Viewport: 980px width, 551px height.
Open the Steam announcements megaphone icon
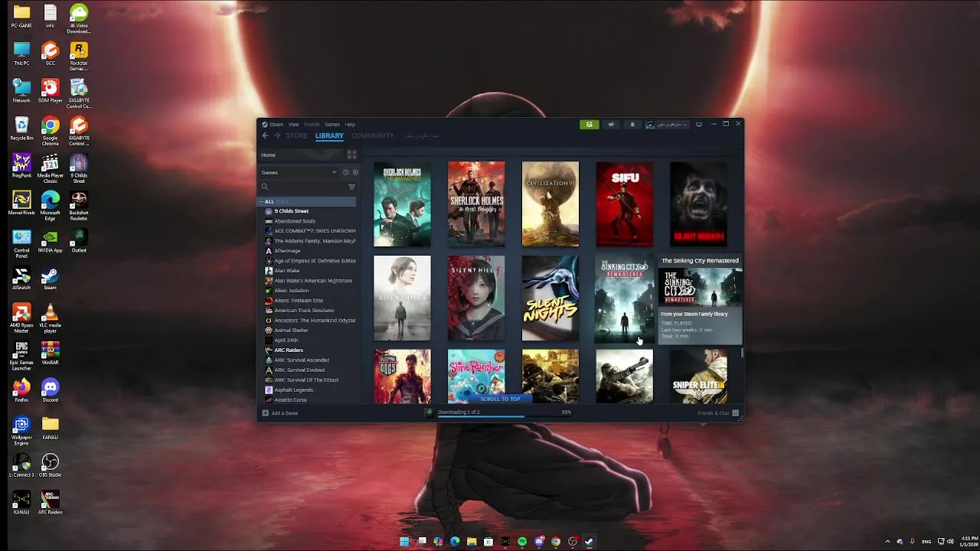click(611, 124)
